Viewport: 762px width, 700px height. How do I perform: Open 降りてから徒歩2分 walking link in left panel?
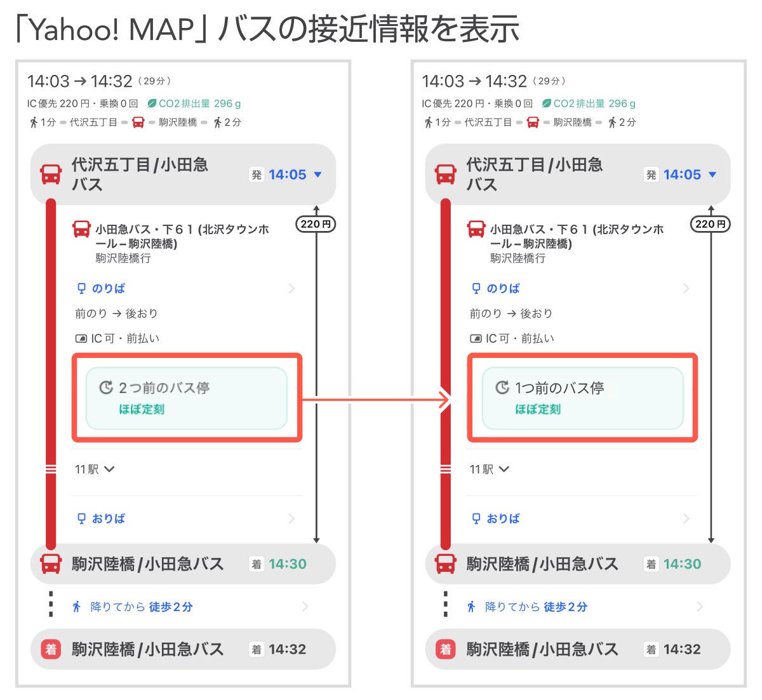(x=142, y=607)
